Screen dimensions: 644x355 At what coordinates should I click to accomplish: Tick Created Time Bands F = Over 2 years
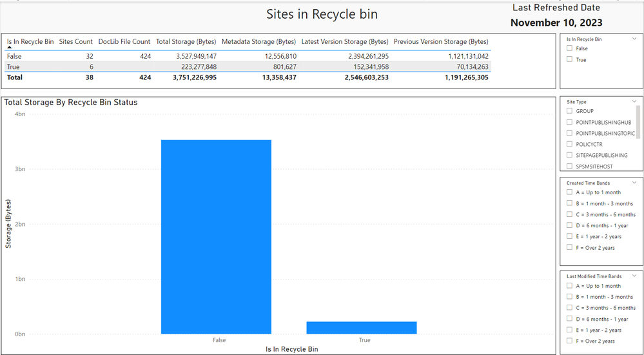[569, 247]
